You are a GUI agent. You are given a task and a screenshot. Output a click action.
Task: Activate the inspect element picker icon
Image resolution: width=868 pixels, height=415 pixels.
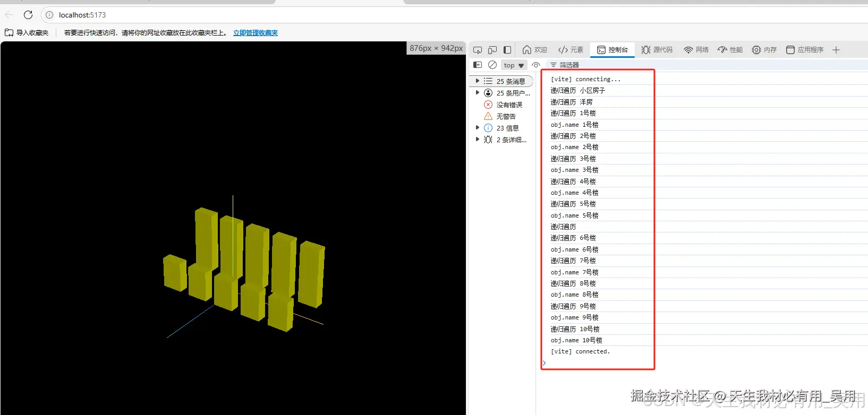[478, 50]
